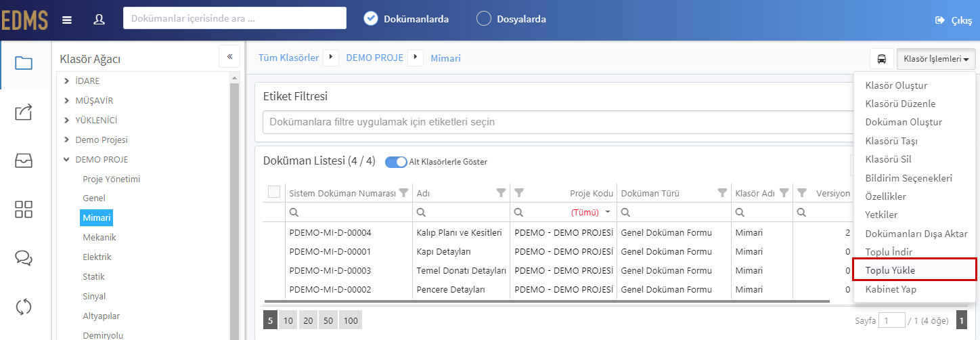980x340 pixels.
Task: Click the arrow after DEMO PROJE breadcrumb
Action: pos(416,58)
